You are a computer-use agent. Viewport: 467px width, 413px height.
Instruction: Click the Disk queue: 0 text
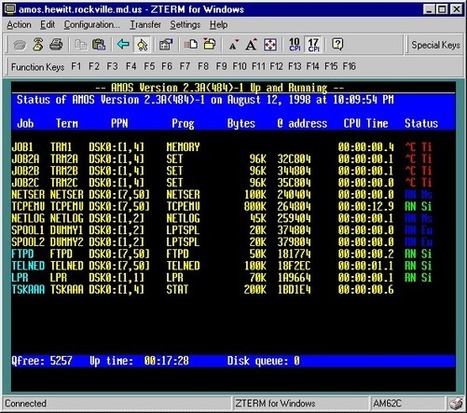coord(263,361)
